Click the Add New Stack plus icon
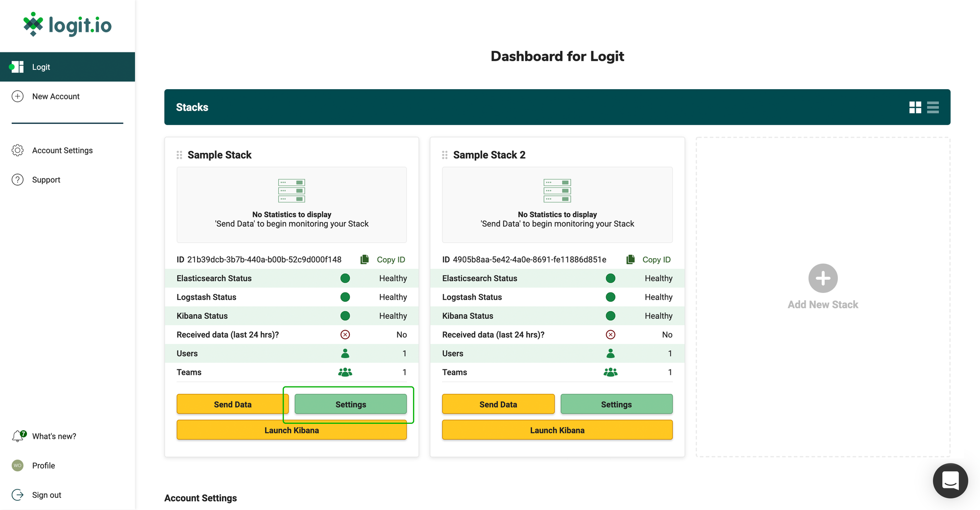980x510 pixels. [x=823, y=278]
